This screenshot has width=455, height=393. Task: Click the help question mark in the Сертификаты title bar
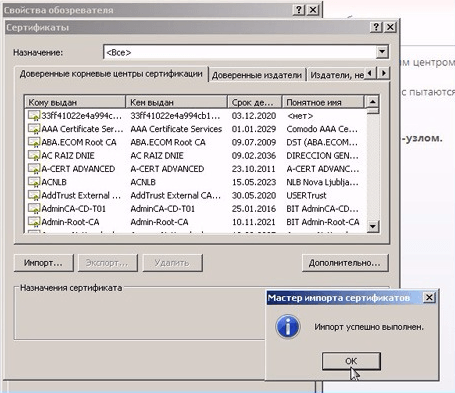click(x=376, y=27)
